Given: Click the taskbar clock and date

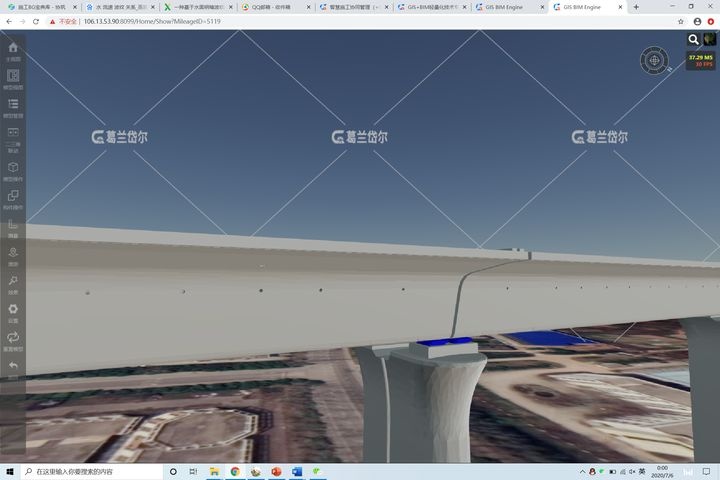Looking at the screenshot, I should (662, 472).
